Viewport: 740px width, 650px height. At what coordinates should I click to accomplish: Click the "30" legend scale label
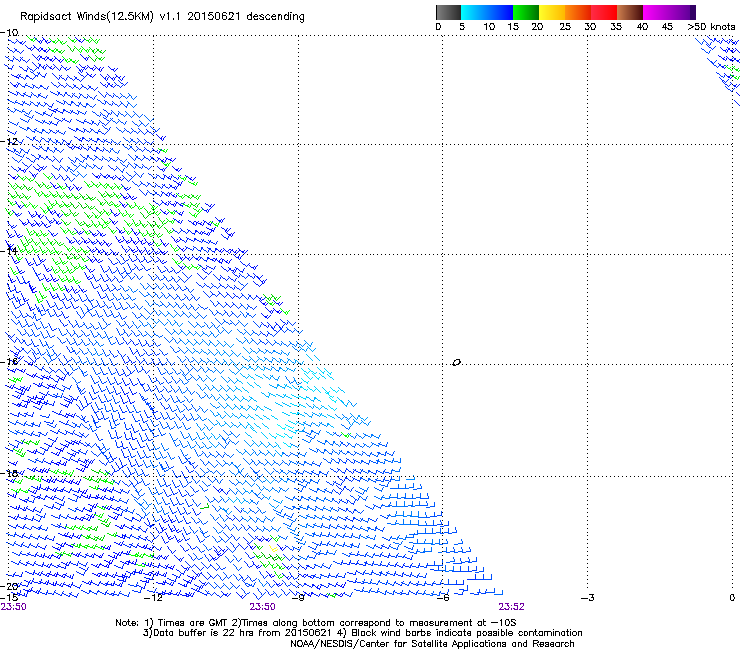590,27
